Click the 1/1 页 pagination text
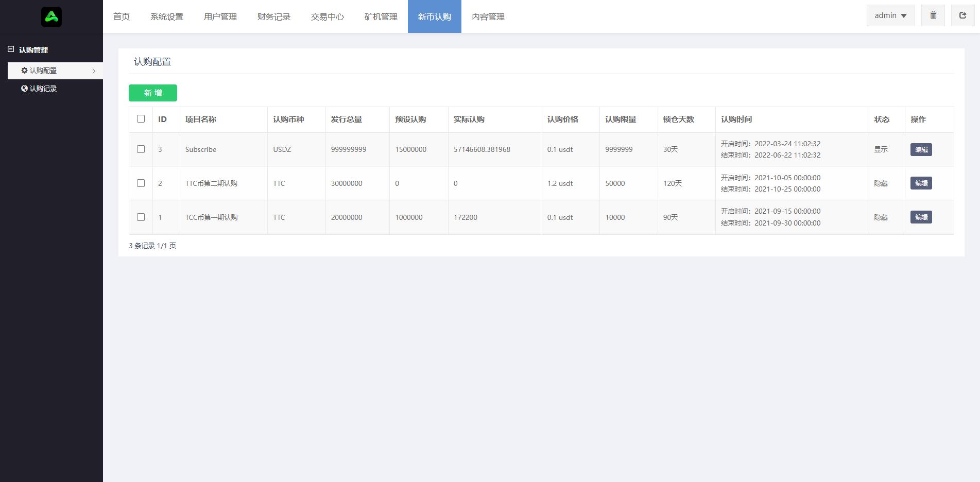 166,246
